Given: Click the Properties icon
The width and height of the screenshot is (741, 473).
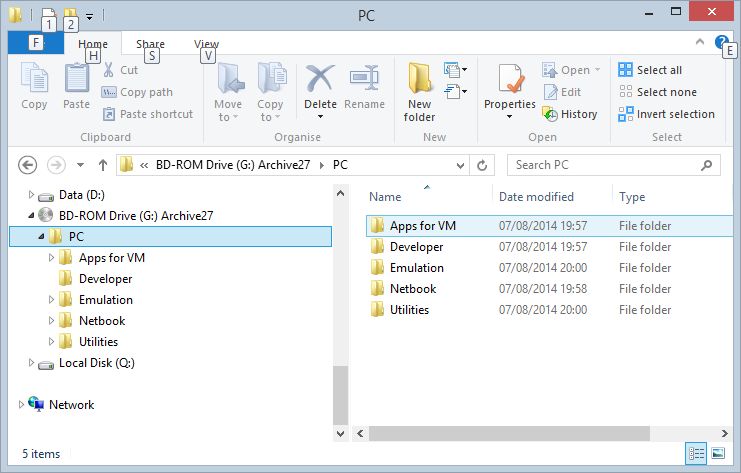Looking at the screenshot, I should tap(510, 78).
